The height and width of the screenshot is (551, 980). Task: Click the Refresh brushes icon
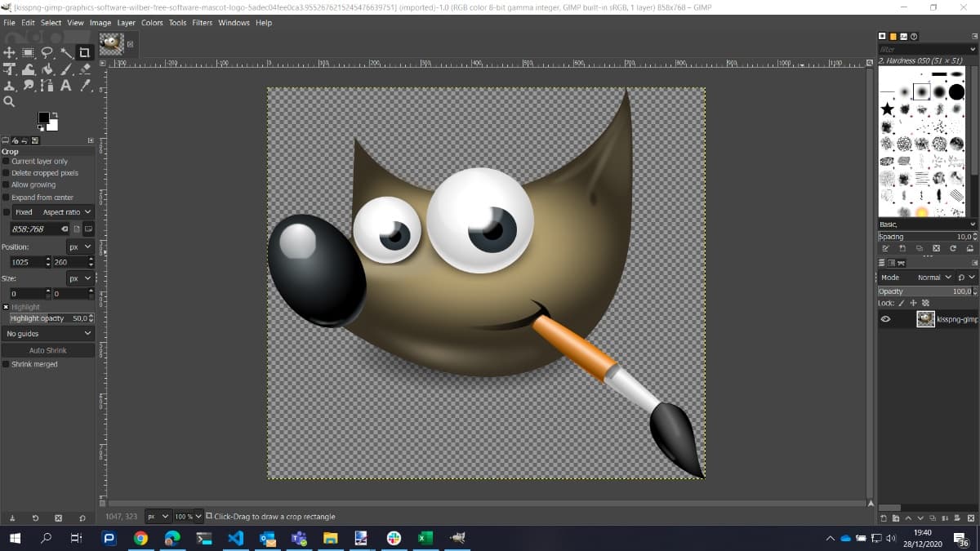[x=953, y=248]
